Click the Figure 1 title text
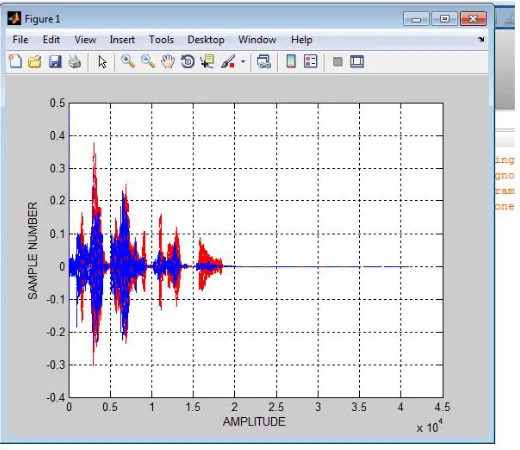The width and height of the screenshot is (520, 450). pos(42,19)
